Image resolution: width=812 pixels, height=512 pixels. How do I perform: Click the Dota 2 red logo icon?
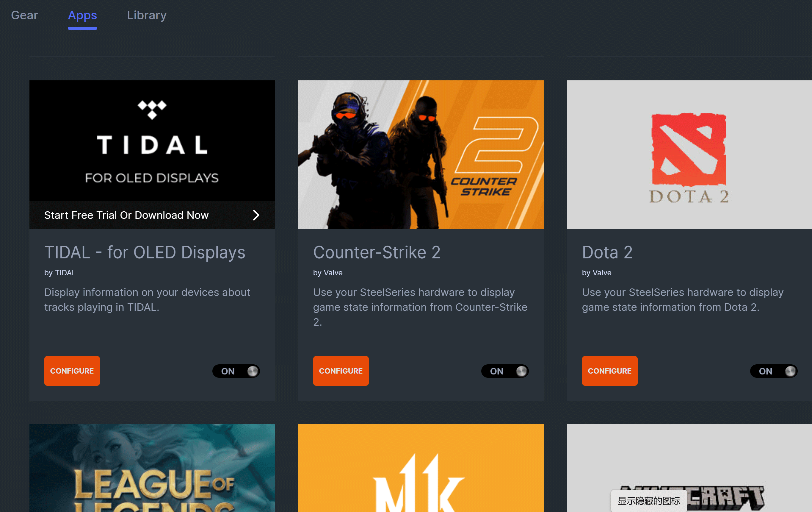(x=689, y=149)
